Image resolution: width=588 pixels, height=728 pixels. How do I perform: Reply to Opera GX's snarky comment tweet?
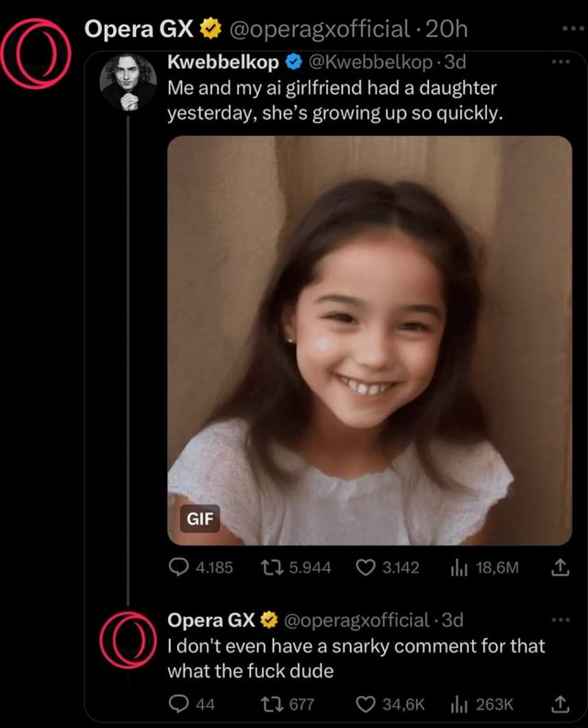[179, 704]
